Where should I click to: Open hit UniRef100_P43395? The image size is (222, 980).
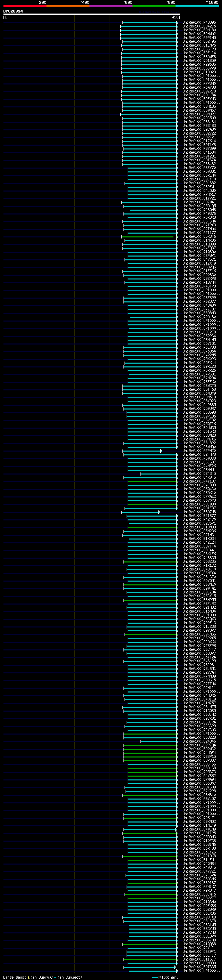coord(199,23)
